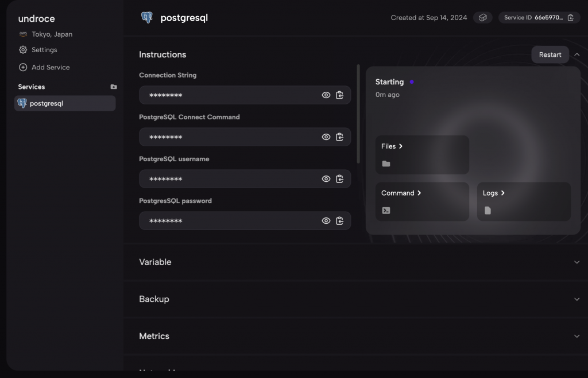
Task: Click the AWS icon beside Tokyo, Japan
Action: tap(23, 34)
